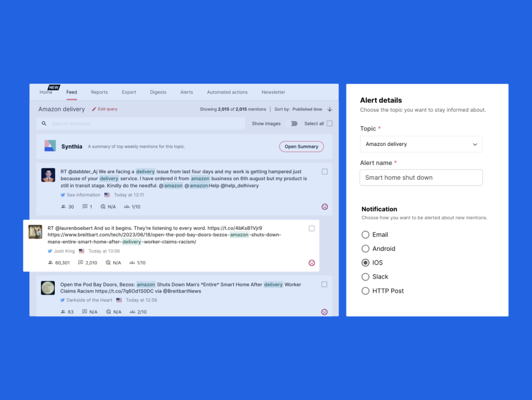This screenshot has height=400, width=532.
Task: Click the See information author link
Action: [84, 195]
